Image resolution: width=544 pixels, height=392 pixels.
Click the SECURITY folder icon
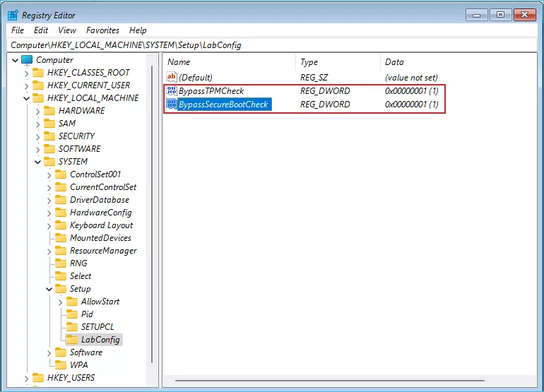coord(49,136)
